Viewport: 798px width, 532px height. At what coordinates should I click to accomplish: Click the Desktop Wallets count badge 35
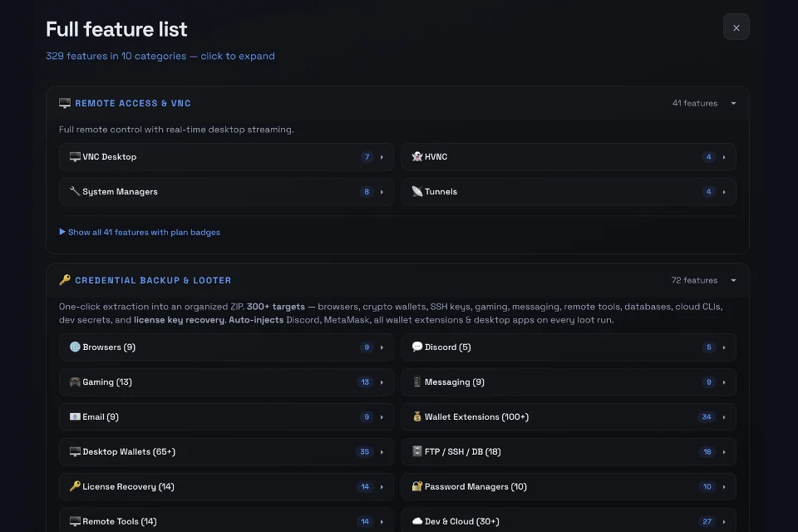[x=364, y=452]
